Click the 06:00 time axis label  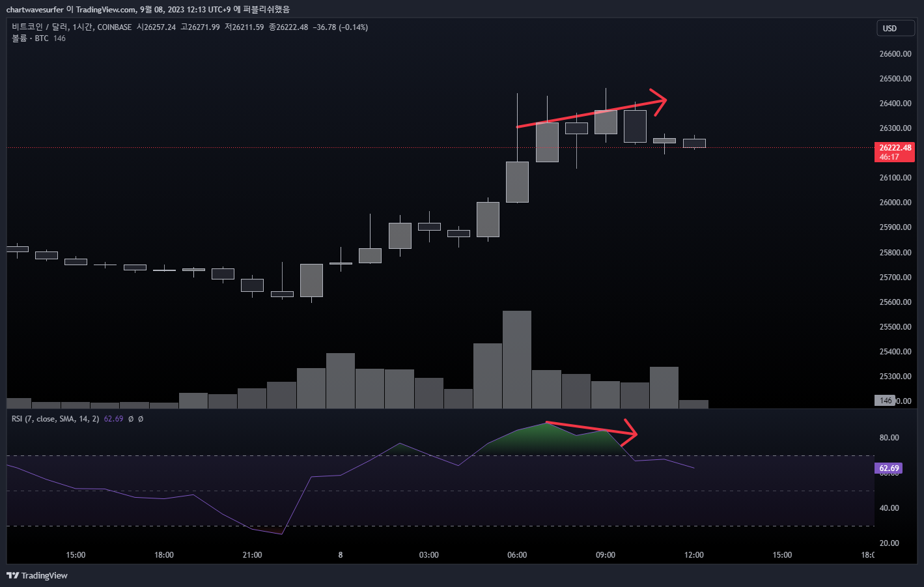coord(517,555)
